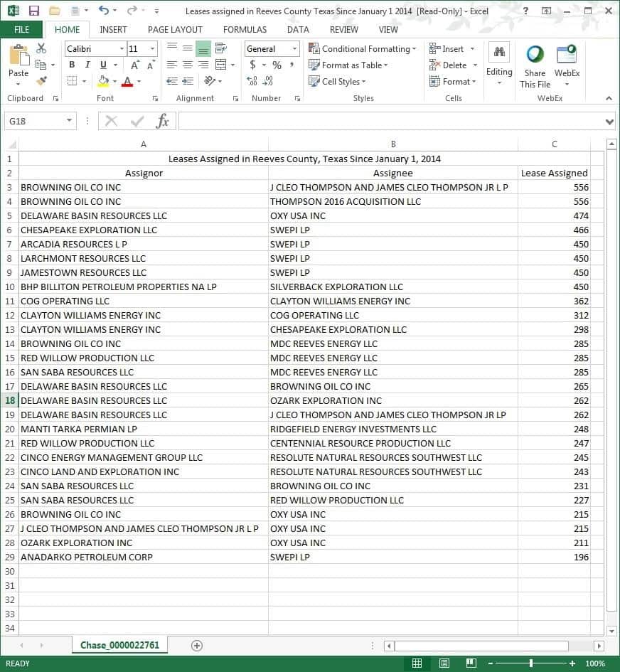Open the font size 11 dropdown
The width and height of the screenshot is (620, 672).
[152, 49]
